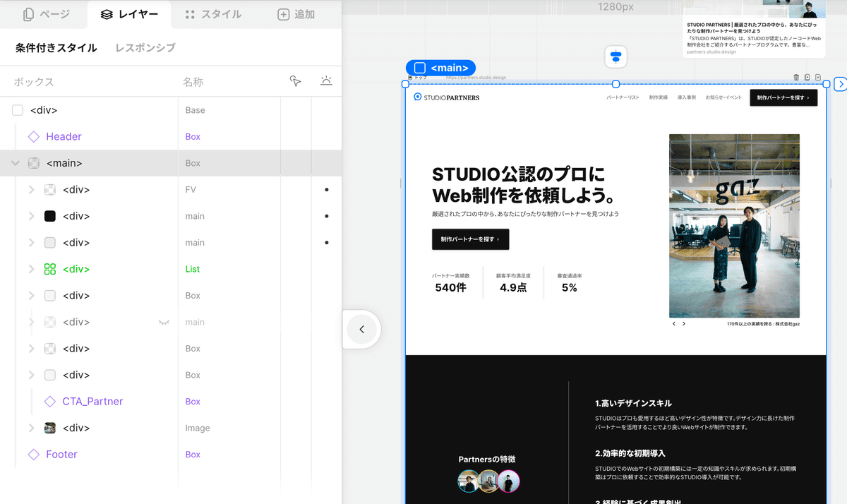Click the hero 制作パートナーを探す button
This screenshot has height=504, width=847.
tap(470, 239)
